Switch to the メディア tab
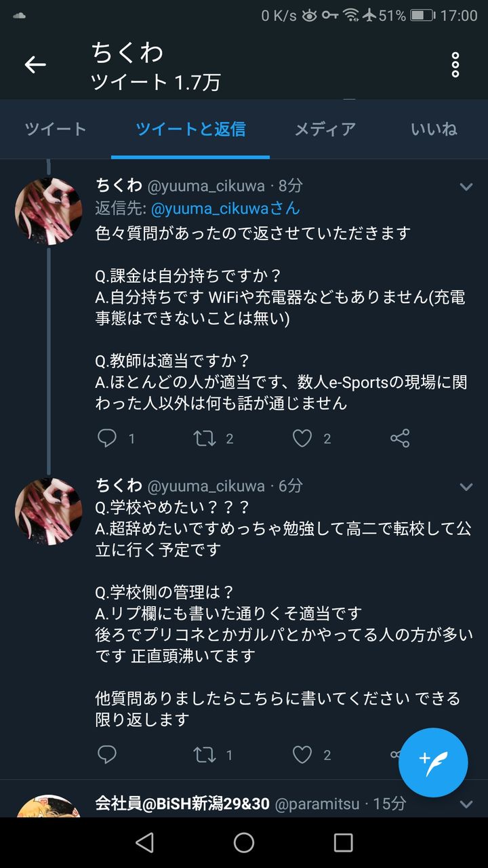This screenshot has width=488, height=868. (x=325, y=129)
